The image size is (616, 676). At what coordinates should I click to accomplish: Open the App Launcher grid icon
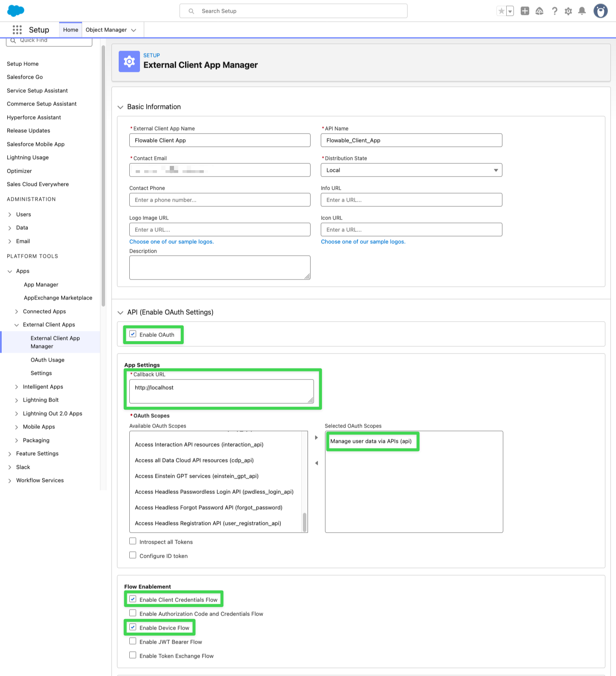[17, 30]
